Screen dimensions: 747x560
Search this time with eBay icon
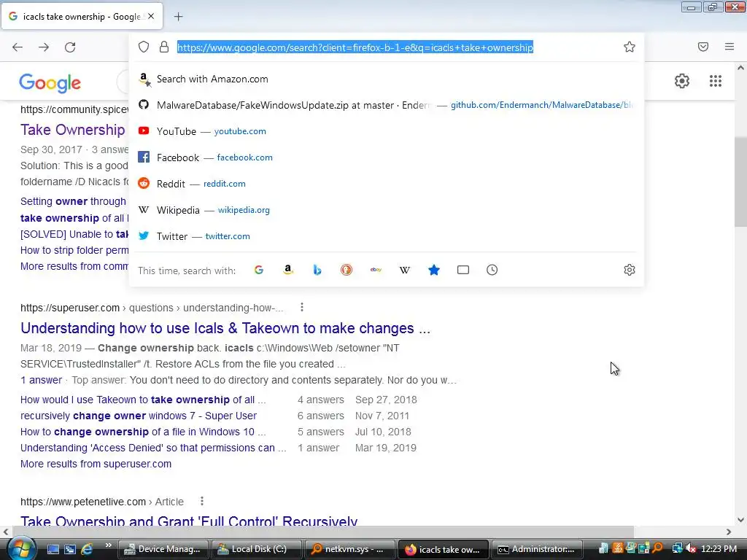pos(376,270)
